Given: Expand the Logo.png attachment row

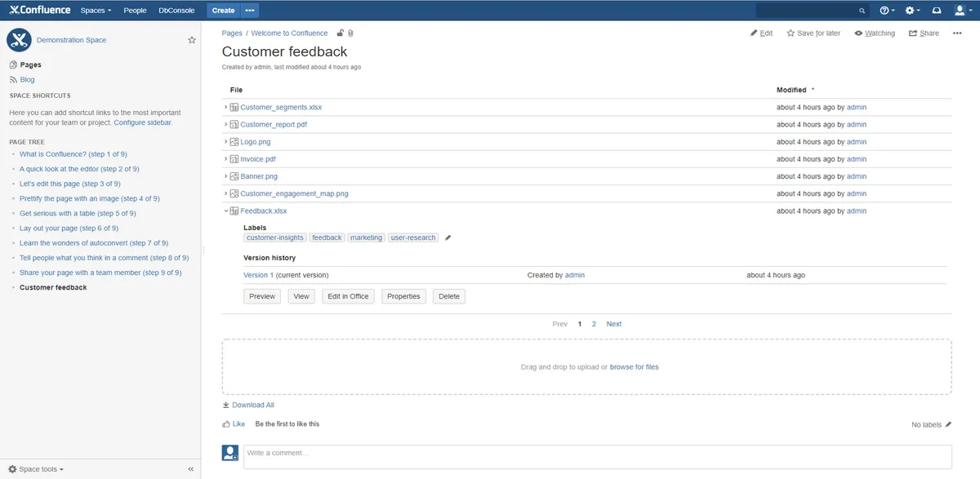Looking at the screenshot, I should point(226,142).
